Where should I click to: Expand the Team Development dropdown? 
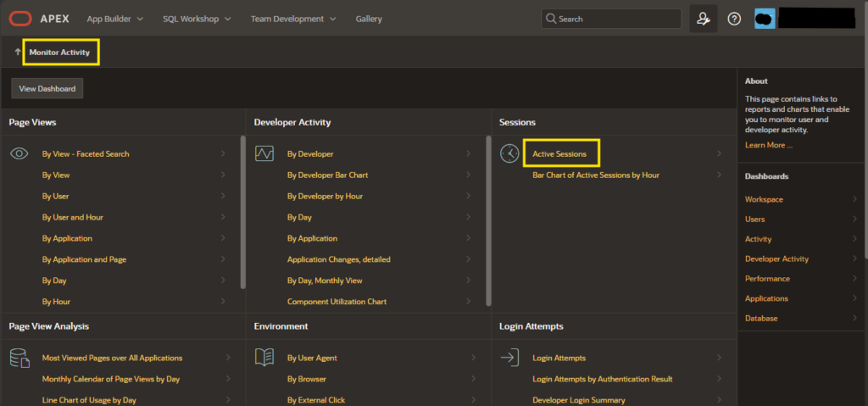293,19
